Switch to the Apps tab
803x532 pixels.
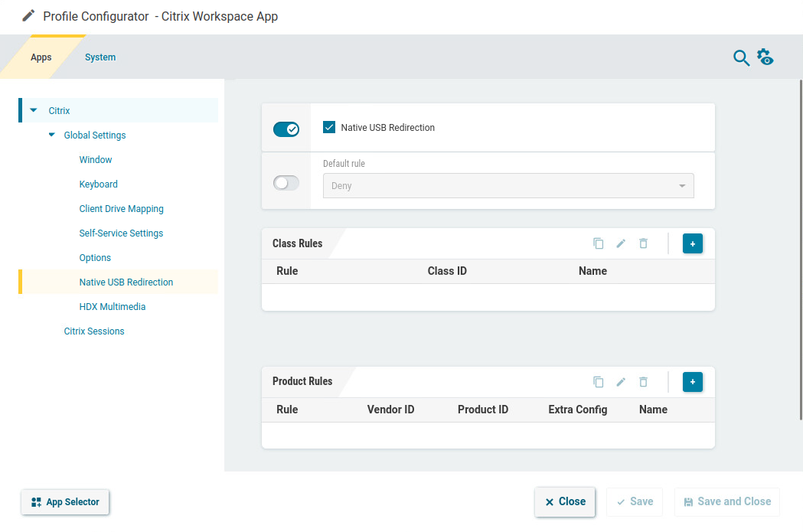coord(41,57)
